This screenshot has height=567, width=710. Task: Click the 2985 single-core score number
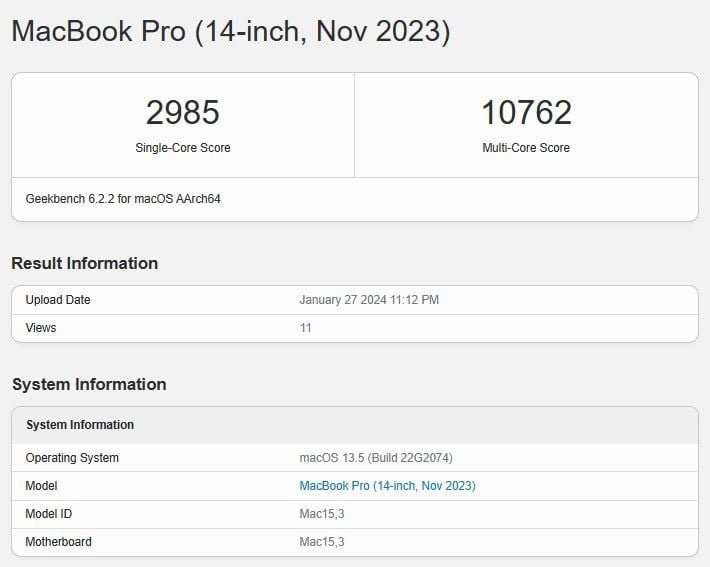[x=182, y=112]
